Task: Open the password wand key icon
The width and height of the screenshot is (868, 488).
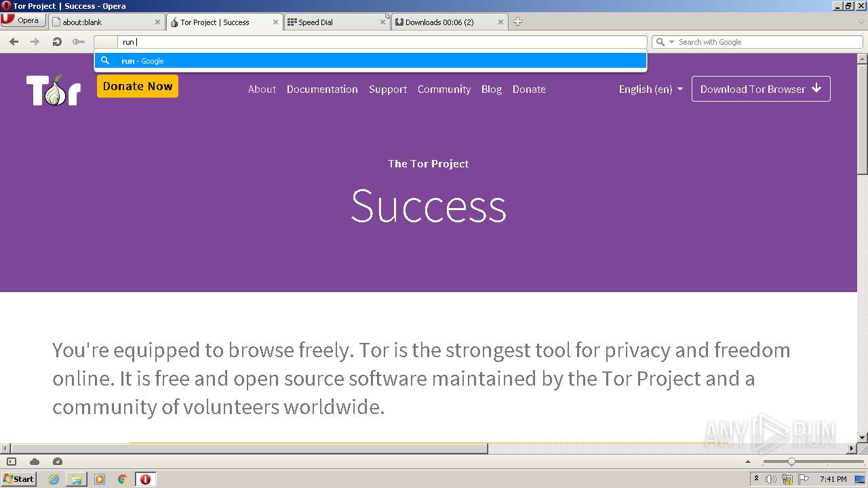Action: (79, 42)
